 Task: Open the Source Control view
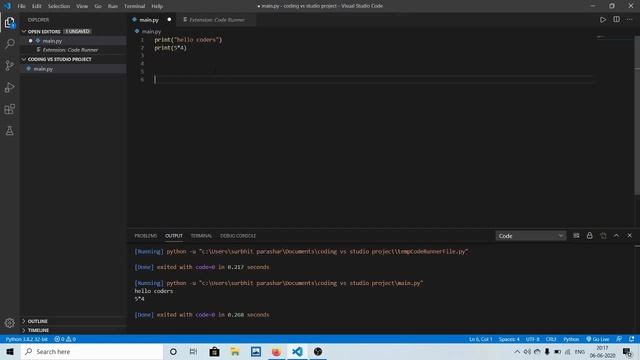pos(9,65)
